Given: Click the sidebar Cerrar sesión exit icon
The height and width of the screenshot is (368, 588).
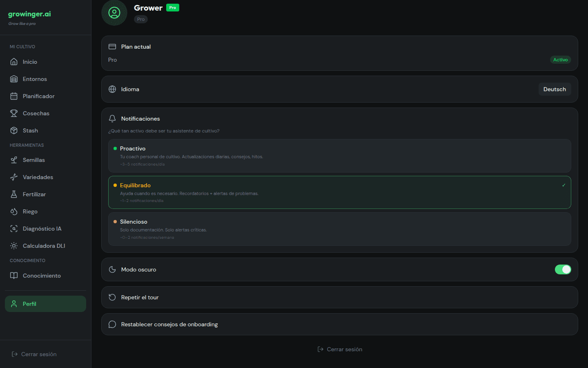Looking at the screenshot, I should (x=15, y=354).
